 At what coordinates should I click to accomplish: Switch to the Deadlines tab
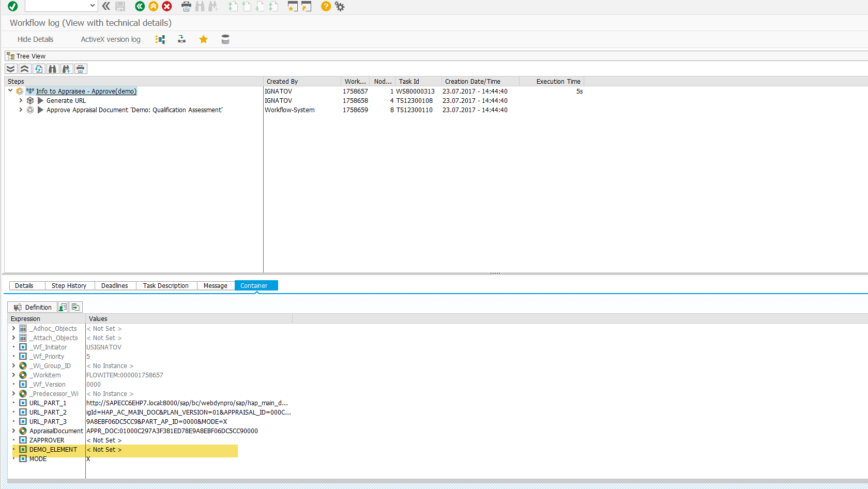click(115, 286)
